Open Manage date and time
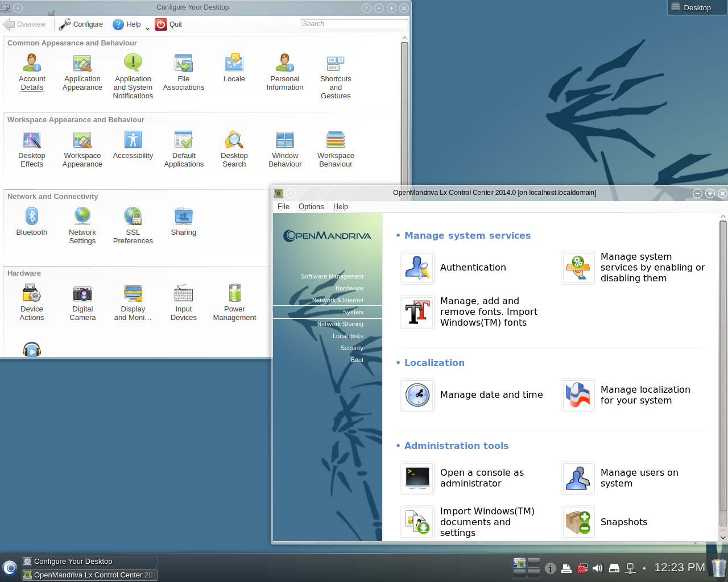728x582 pixels. (472, 395)
